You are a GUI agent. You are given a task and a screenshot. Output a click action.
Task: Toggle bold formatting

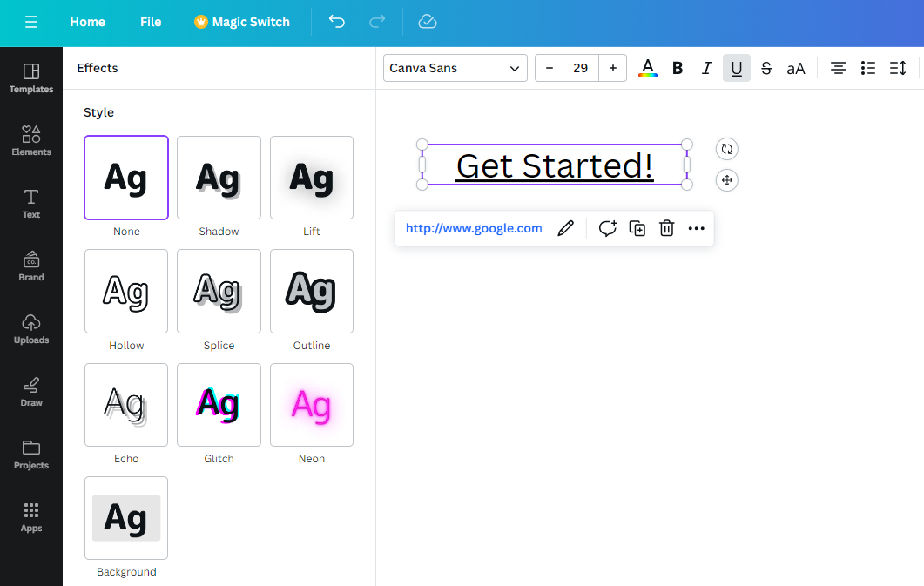tap(678, 68)
